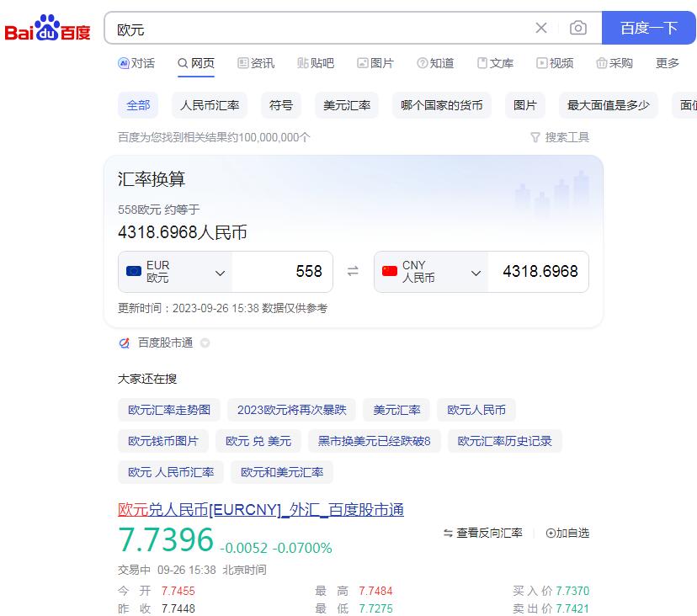Click 查看反向汇率 to reverse rate
This screenshot has width=697, height=616.
[482, 533]
